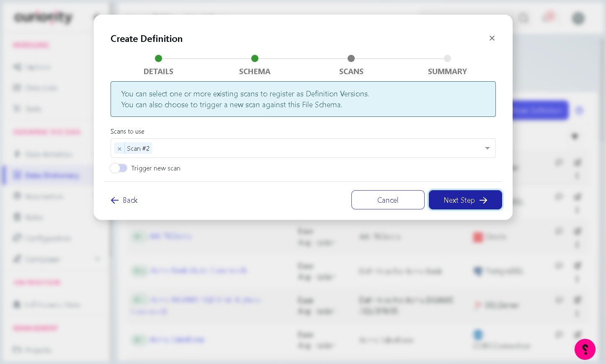Enable the Trigger new scan toggle
Screen dimensions: 606x364
click(x=119, y=168)
